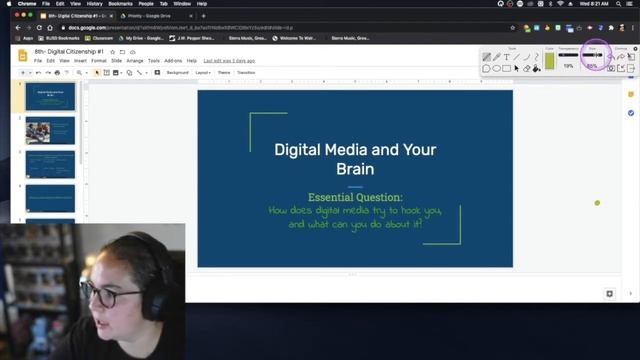Open the Slide menu
The width and height of the screenshot is (640, 360).
(x=117, y=61)
